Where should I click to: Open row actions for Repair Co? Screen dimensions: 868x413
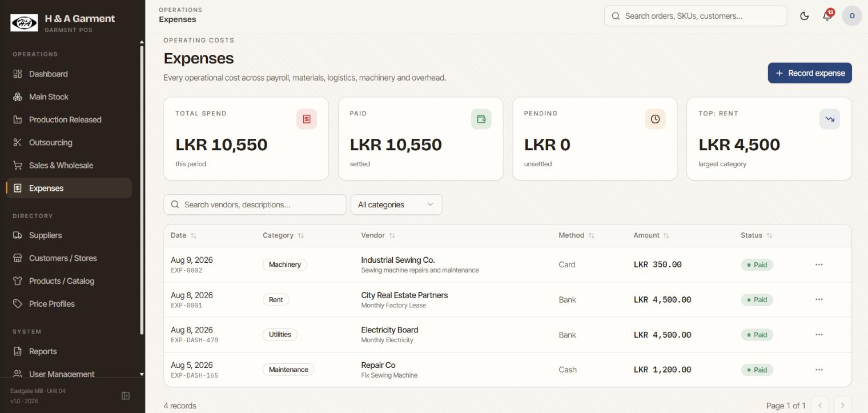(819, 370)
